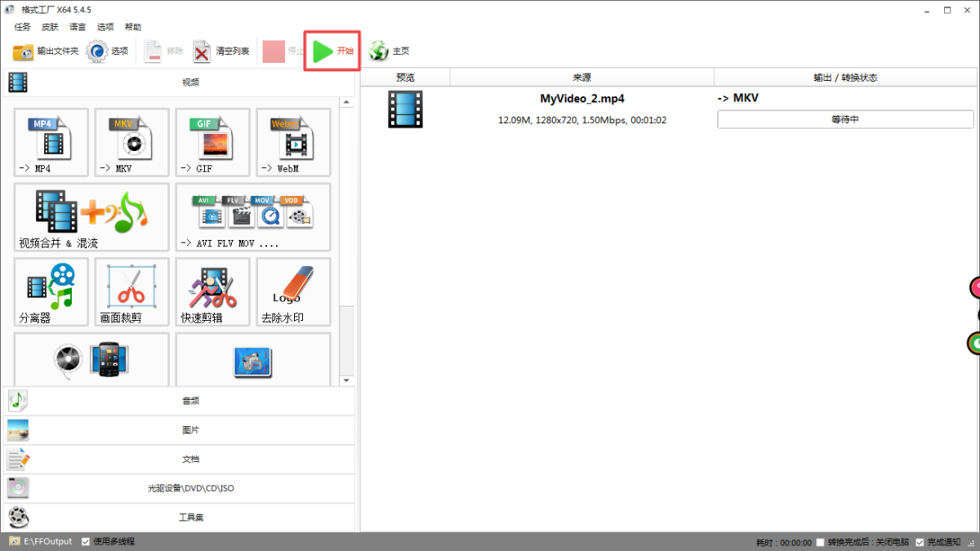Click the MyVideo_2.mp4 preview thumbnail
980x551 pixels.
(x=405, y=109)
